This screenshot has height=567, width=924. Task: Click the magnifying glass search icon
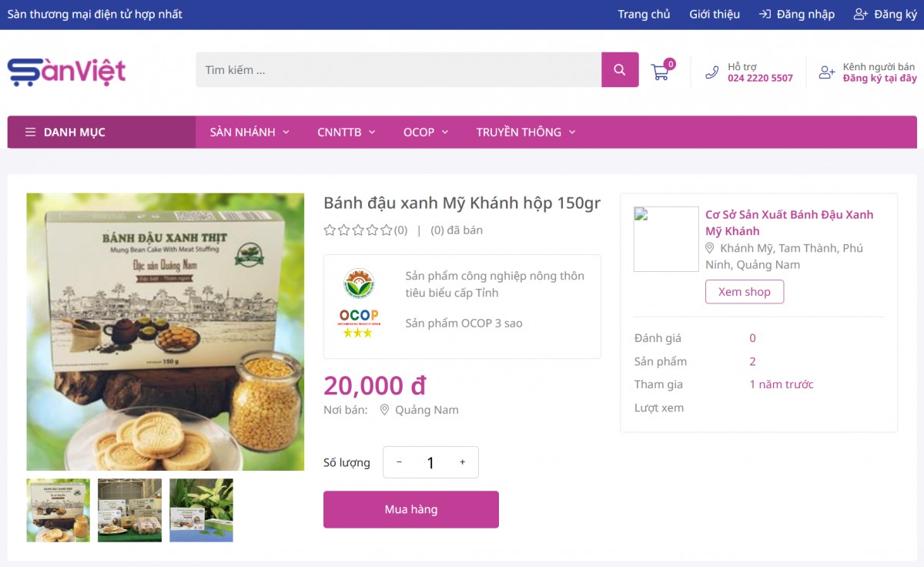coord(619,69)
